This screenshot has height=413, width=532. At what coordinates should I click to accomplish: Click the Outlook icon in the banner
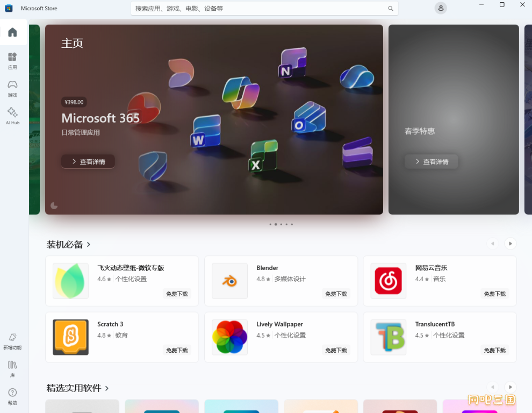[x=309, y=118]
